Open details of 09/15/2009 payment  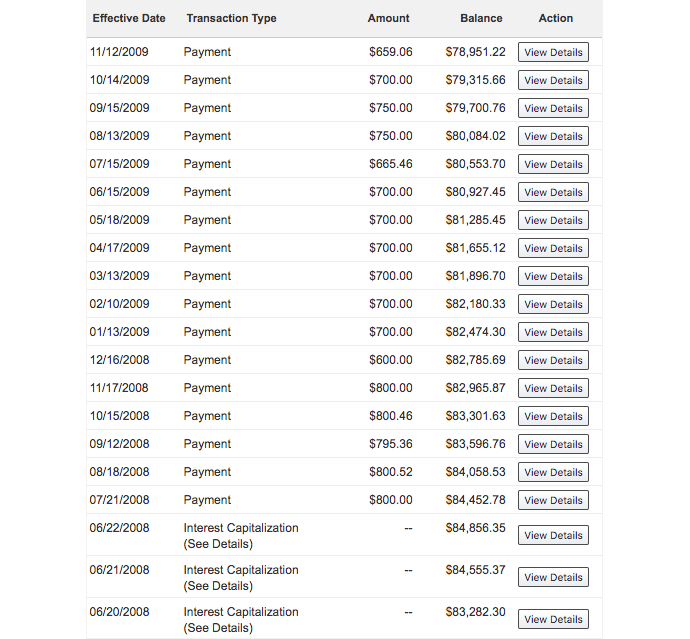[x=553, y=108]
